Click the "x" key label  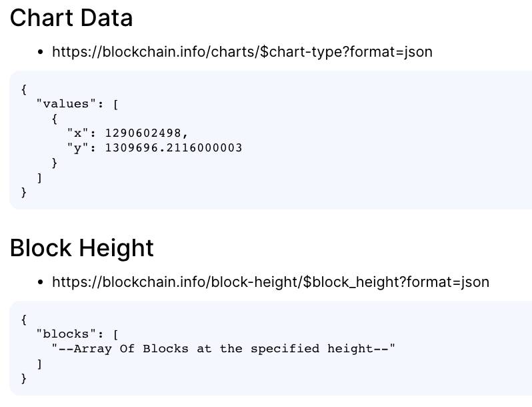click(x=77, y=133)
